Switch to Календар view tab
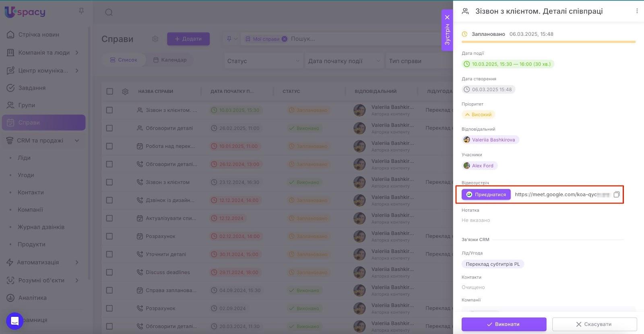The image size is (644, 334). [x=170, y=60]
